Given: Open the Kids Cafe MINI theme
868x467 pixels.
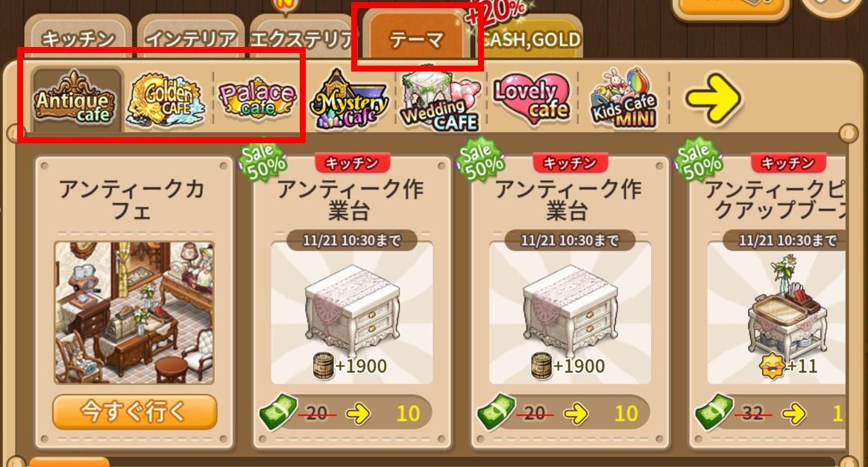Looking at the screenshot, I should click(x=624, y=100).
